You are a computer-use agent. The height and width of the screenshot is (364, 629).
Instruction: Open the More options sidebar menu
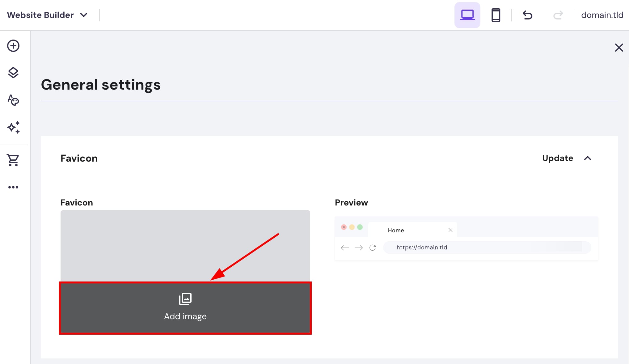click(13, 187)
